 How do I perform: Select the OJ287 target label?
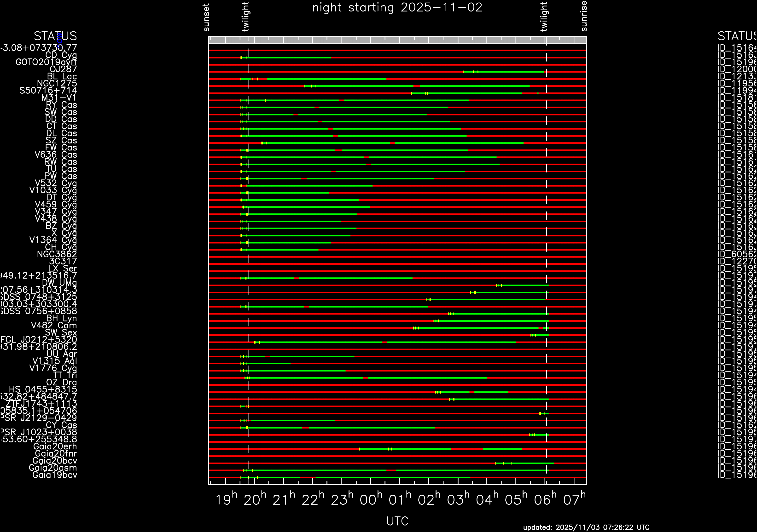pyautogui.click(x=63, y=69)
